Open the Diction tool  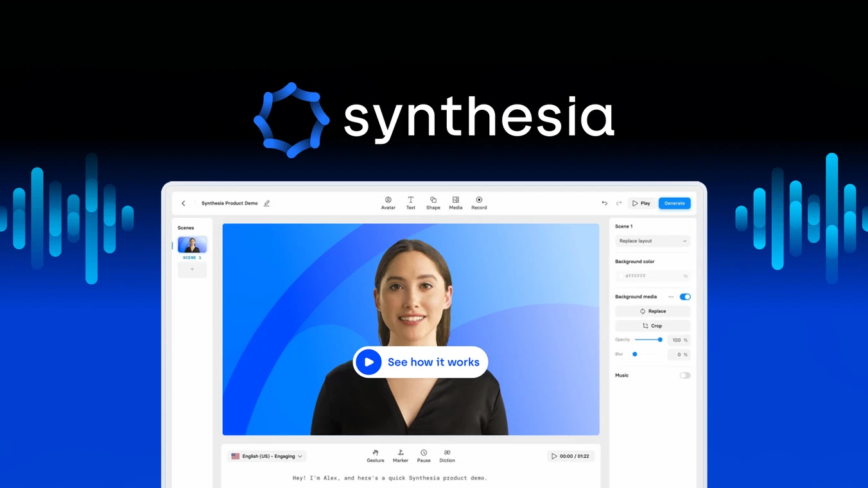pos(447,455)
